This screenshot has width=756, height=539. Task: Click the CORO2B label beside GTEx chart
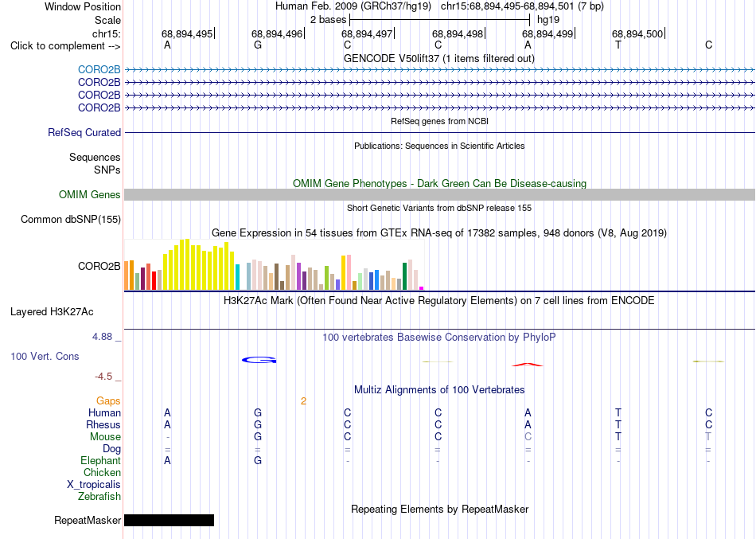(99, 267)
